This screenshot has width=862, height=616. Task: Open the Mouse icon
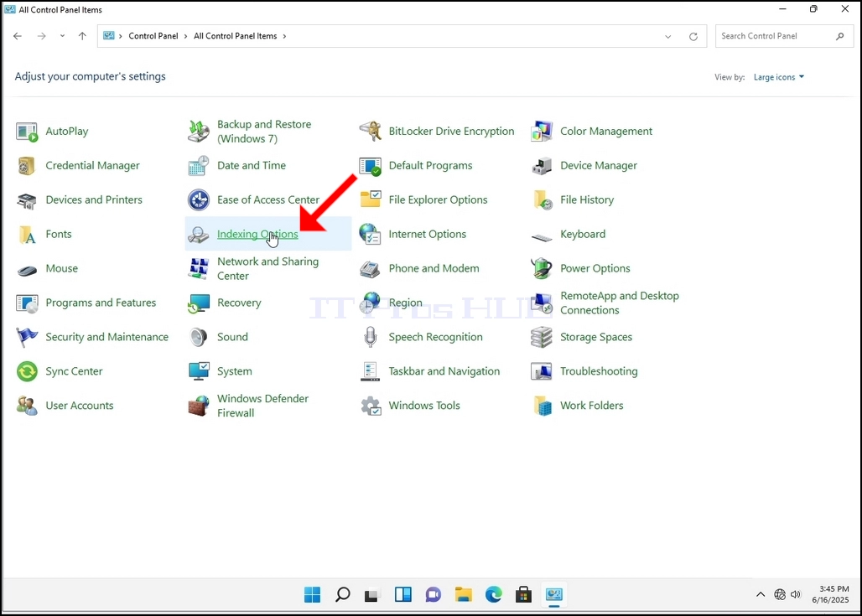(x=27, y=270)
